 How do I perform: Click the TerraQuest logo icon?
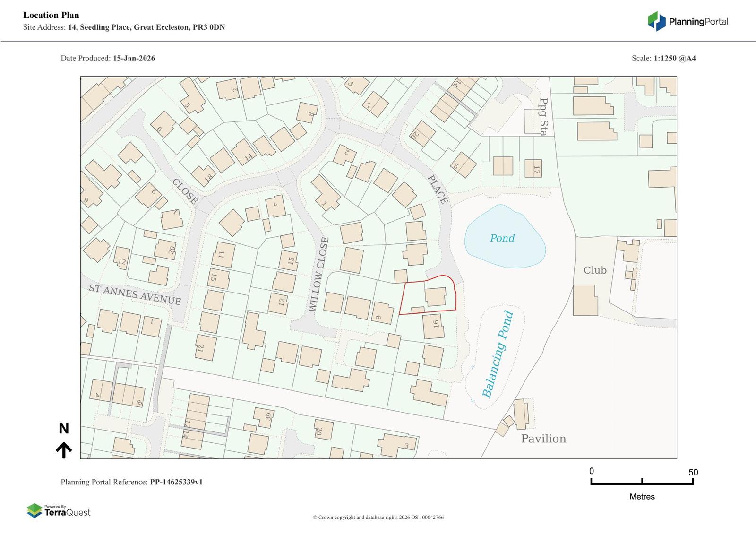coord(34,510)
